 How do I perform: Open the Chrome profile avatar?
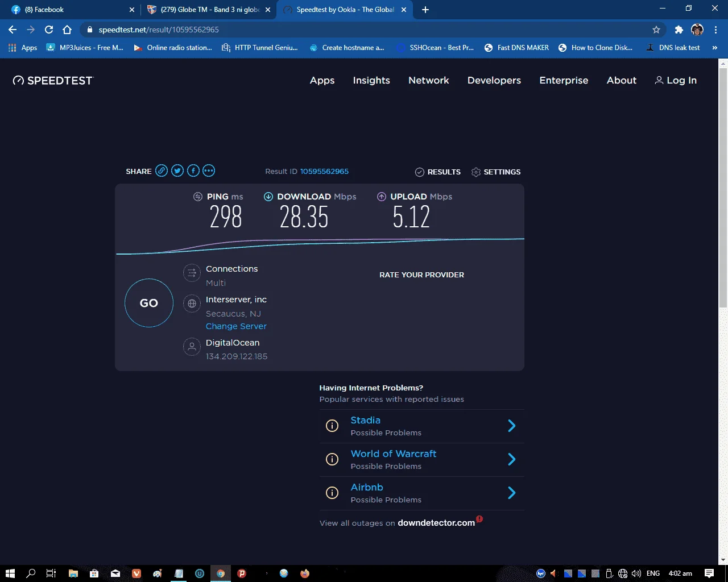click(697, 30)
